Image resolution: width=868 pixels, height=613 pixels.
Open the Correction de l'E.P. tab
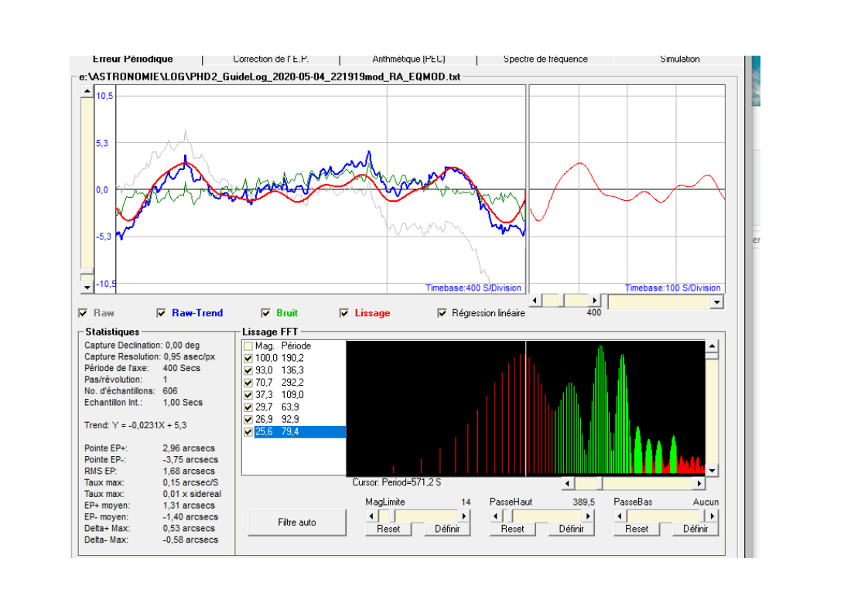pos(271,60)
